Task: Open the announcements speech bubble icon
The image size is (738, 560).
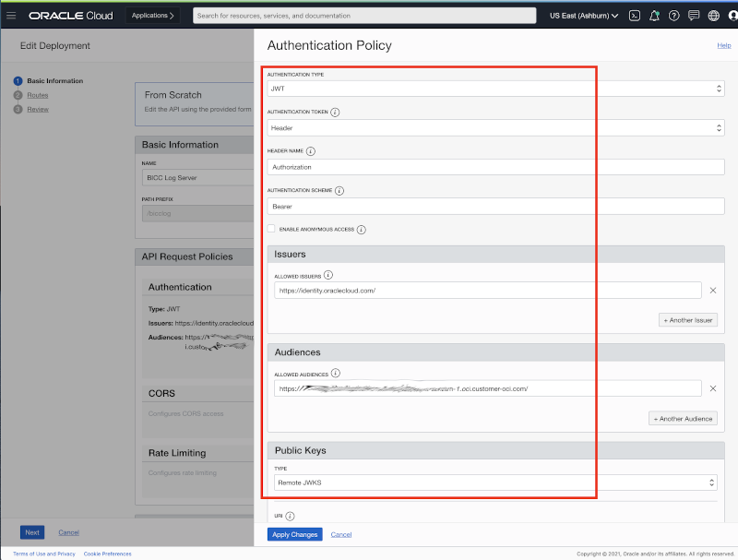Action: (x=696, y=15)
